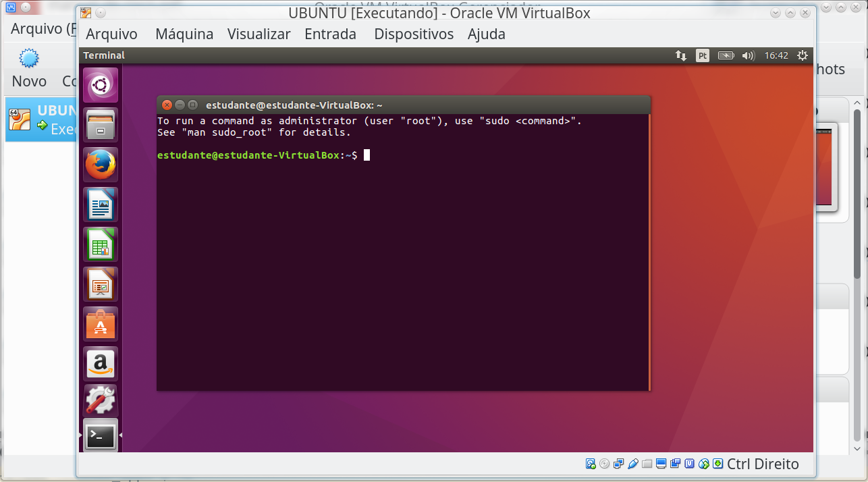
Task: Open the Files manager launcher icon
Action: [x=101, y=125]
